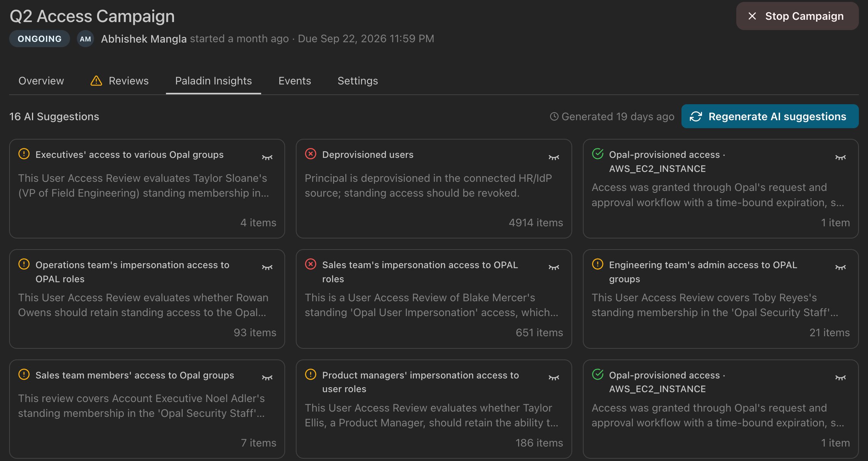Go to the Settings tab
This screenshot has width=868, height=461.
point(358,81)
